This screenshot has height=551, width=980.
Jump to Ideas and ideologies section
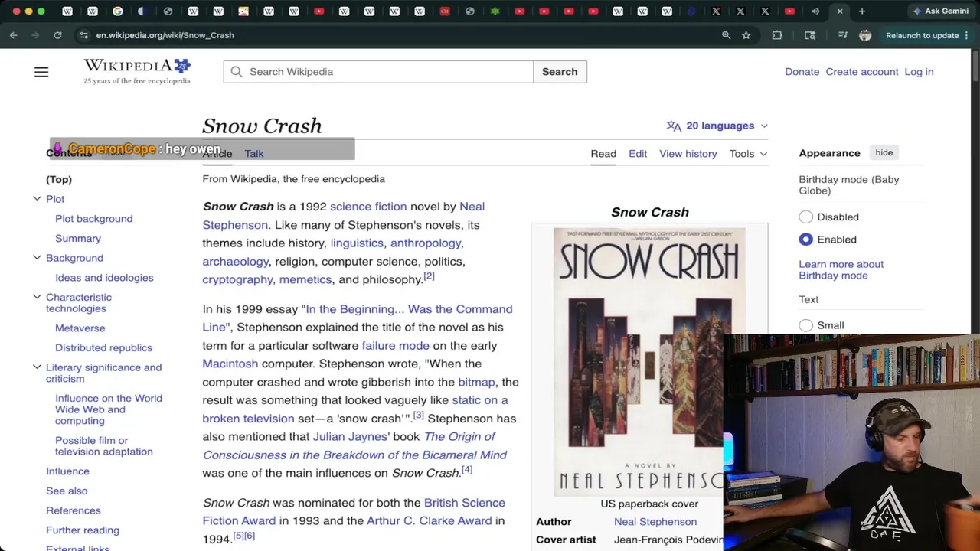coord(104,278)
